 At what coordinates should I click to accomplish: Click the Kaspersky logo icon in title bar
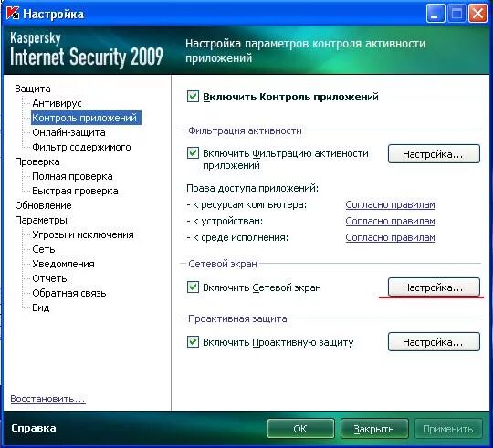[x=13, y=14]
